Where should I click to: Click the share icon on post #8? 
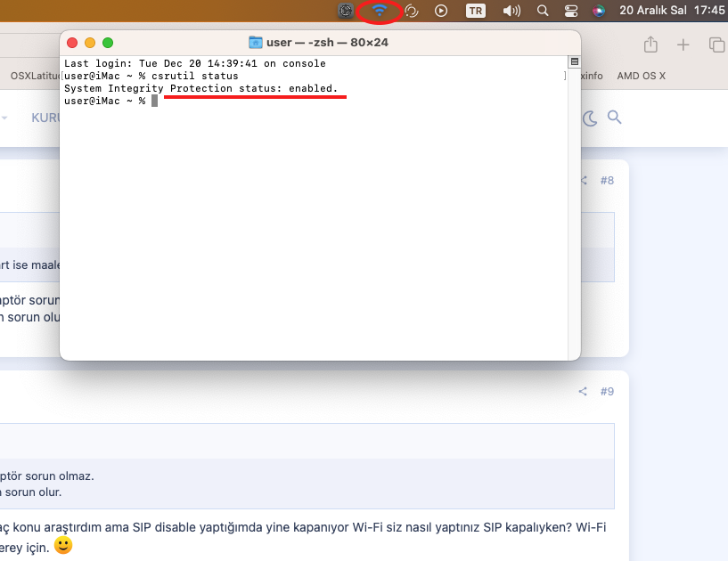coord(584,181)
